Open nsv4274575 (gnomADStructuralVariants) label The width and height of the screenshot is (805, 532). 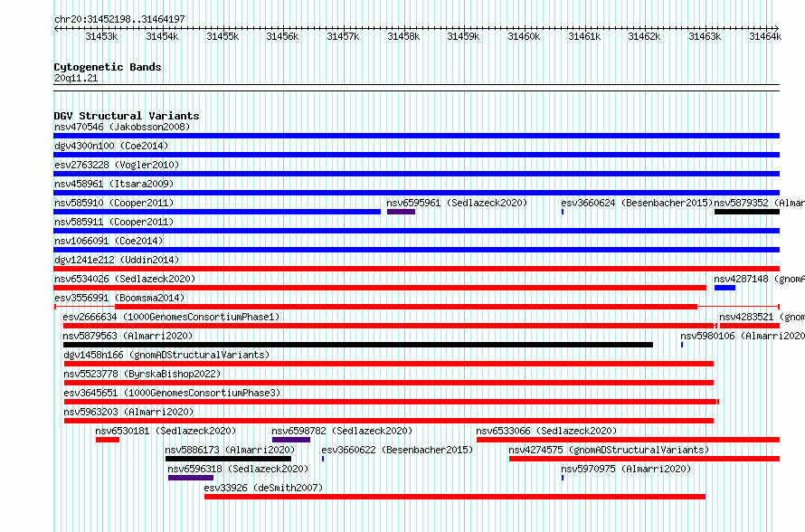pos(609,450)
